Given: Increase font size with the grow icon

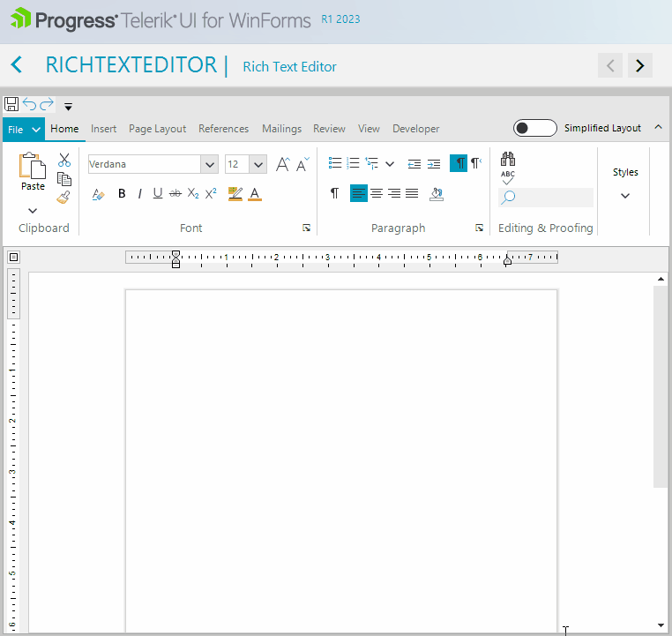Looking at the screenshot, I should coord(282,165).
